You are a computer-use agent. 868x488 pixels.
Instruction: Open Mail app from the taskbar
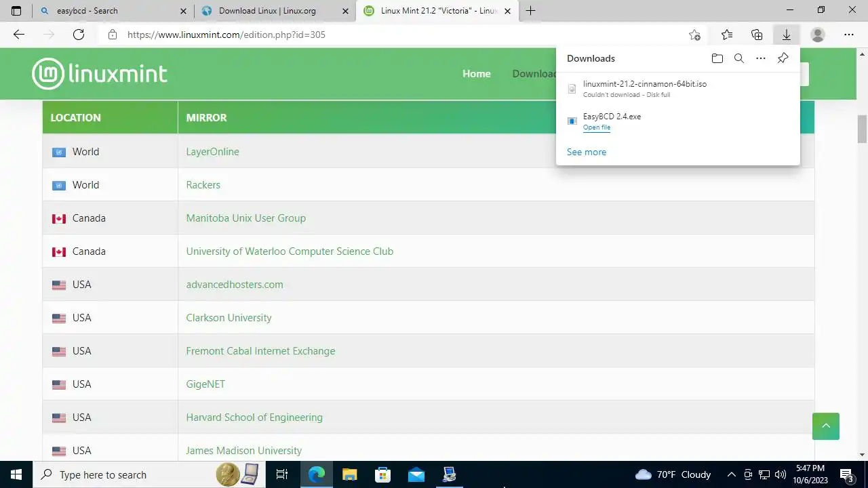point(416,474)
